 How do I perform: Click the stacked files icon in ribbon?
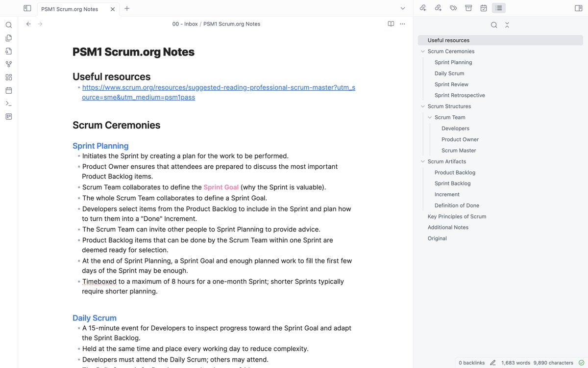coord(9,38)
